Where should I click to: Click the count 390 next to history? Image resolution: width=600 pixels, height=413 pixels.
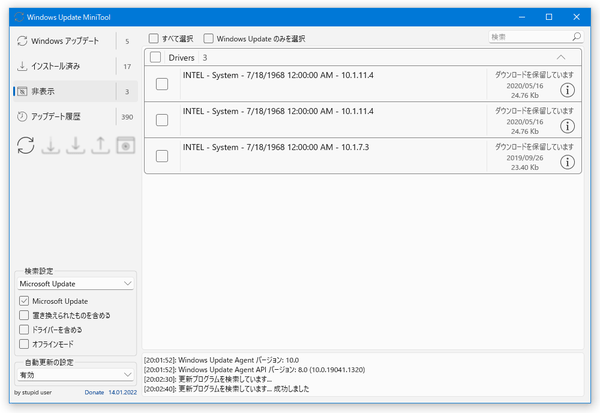click(x=127, y=117)
